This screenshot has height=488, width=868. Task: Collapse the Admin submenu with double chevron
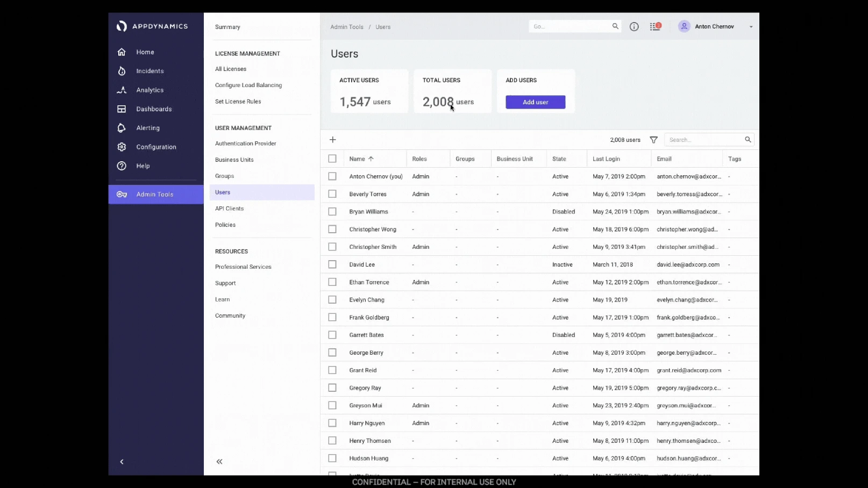click(219, 462)
